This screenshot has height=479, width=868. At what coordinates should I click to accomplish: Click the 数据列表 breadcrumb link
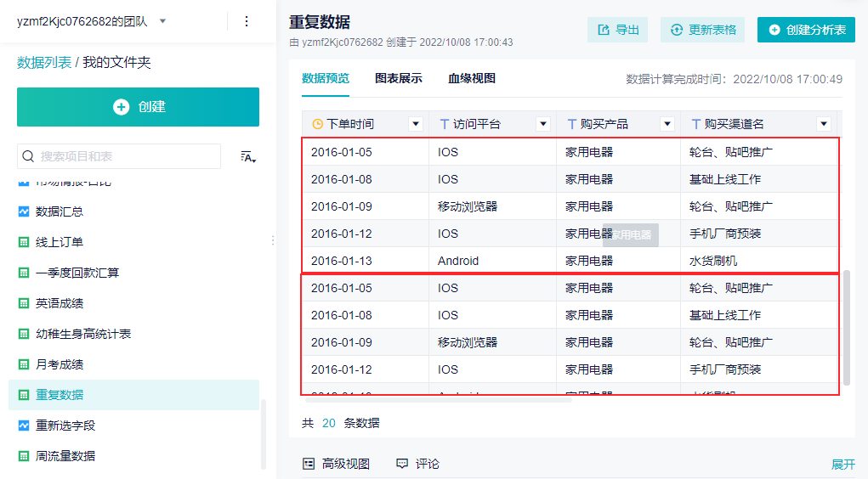point(44,63)
